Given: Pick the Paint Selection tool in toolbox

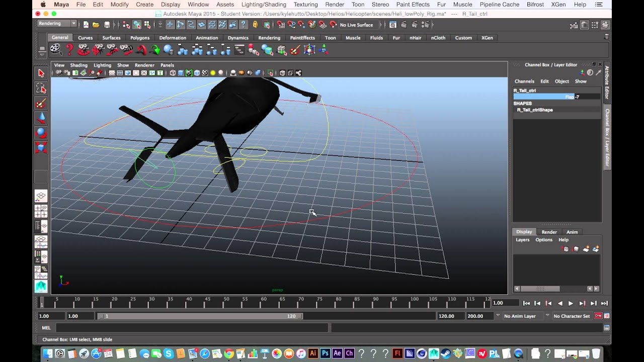Looking at the screenshot, I should pos(41,103).
